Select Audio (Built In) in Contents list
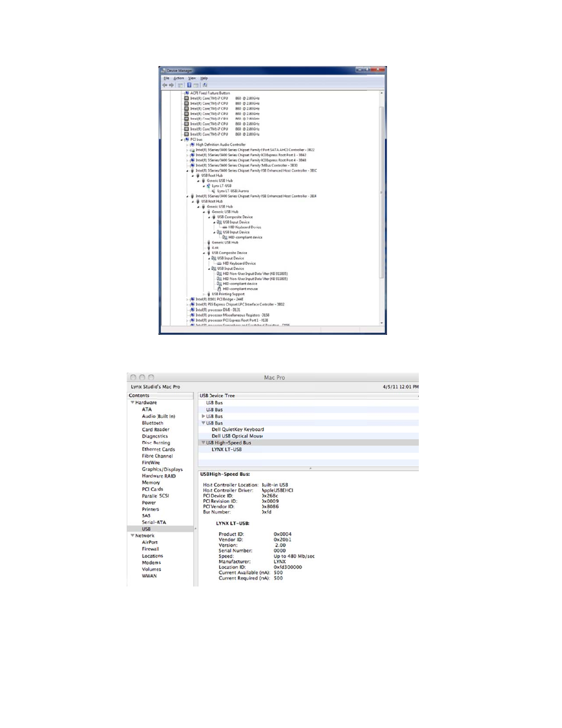Screen dimensions: 562x728 (158, 416)
